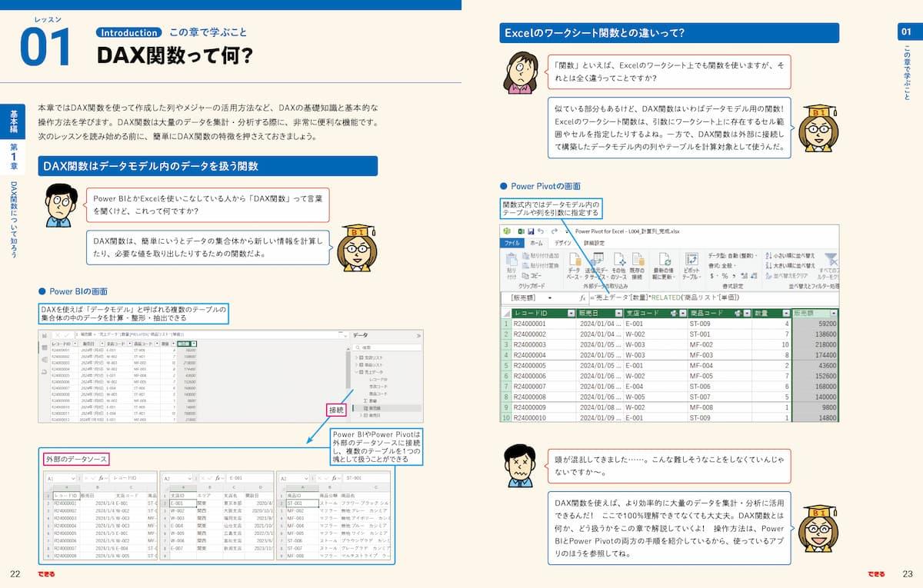Open the レコードID column filter dropdown
Viewport: 923px width, 588px height.
[571, 313]
